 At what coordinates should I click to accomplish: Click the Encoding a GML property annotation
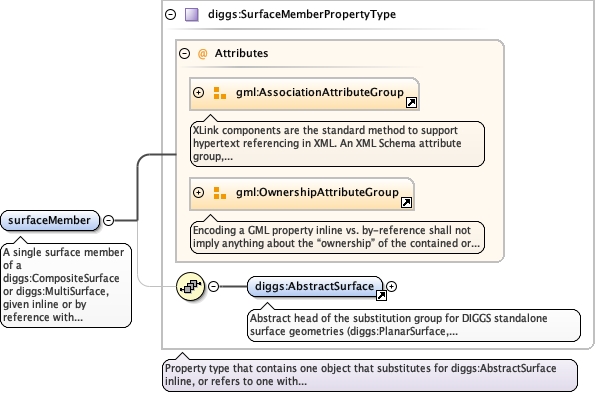pyautogui.click(x=337, y=237)
